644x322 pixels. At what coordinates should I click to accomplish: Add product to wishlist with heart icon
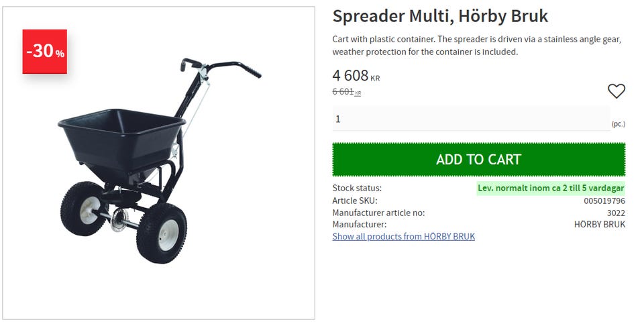616,91
